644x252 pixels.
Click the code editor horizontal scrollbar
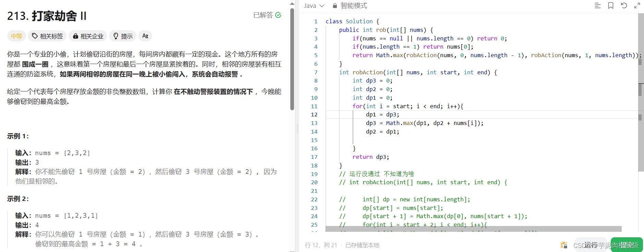pos(473,229)
